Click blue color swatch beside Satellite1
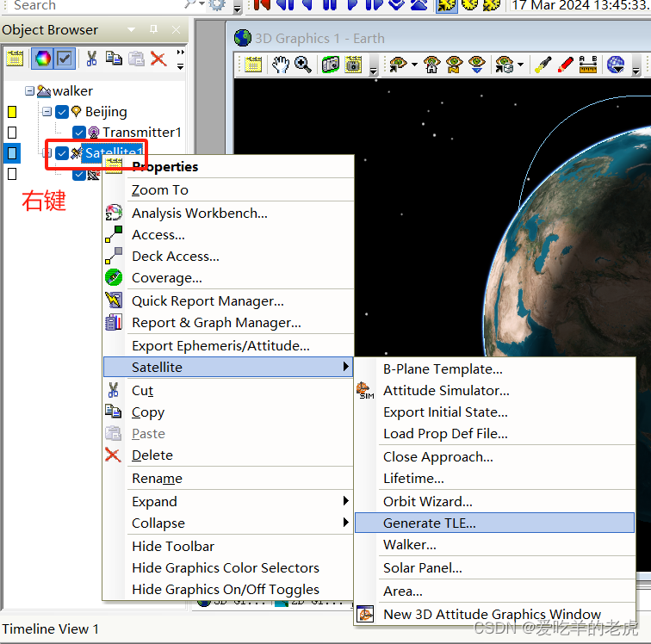Viewport: 651px width, 644px height. point(12,153)
